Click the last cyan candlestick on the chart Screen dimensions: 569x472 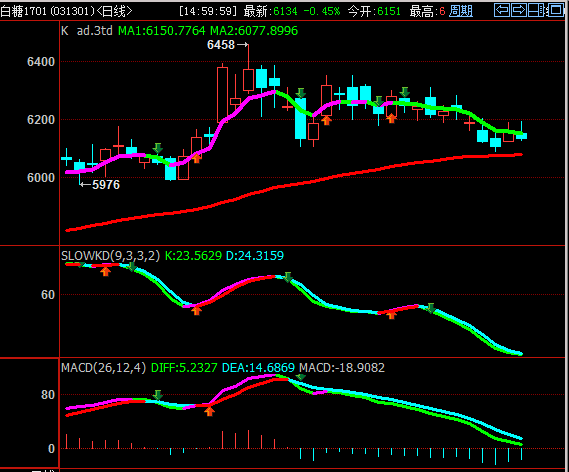[521, 135]
